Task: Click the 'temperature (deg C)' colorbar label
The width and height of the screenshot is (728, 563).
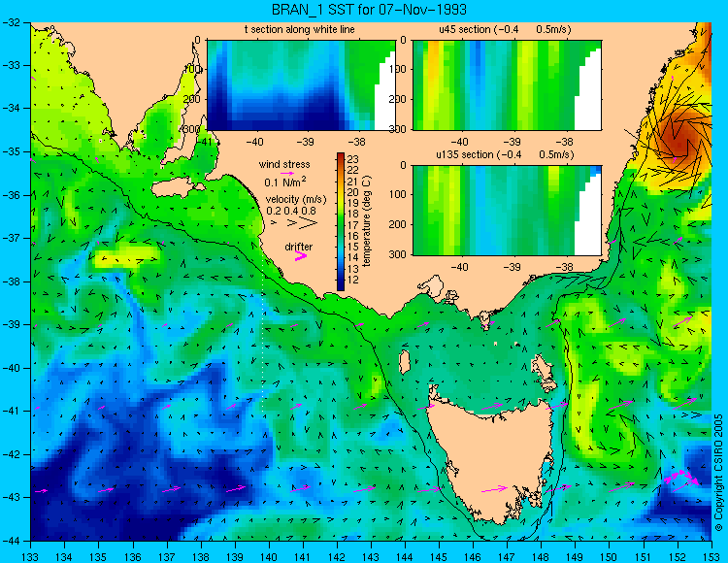Action: click(x=367, y=221)
